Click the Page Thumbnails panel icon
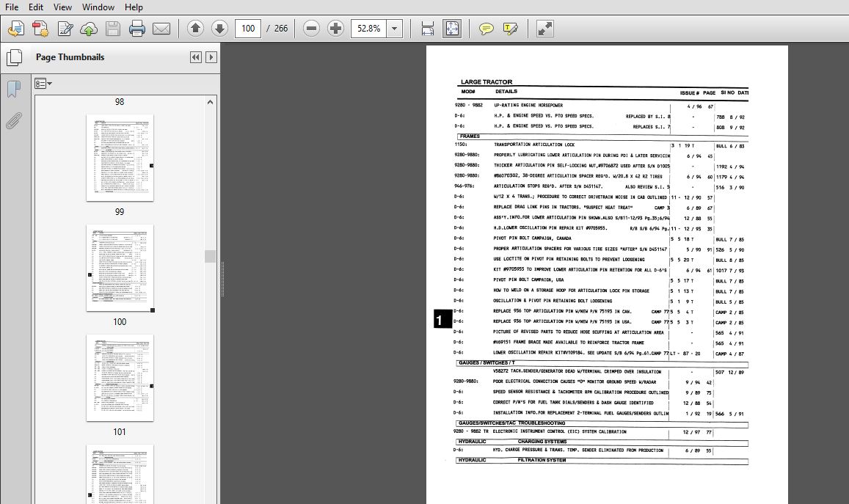 14,57
